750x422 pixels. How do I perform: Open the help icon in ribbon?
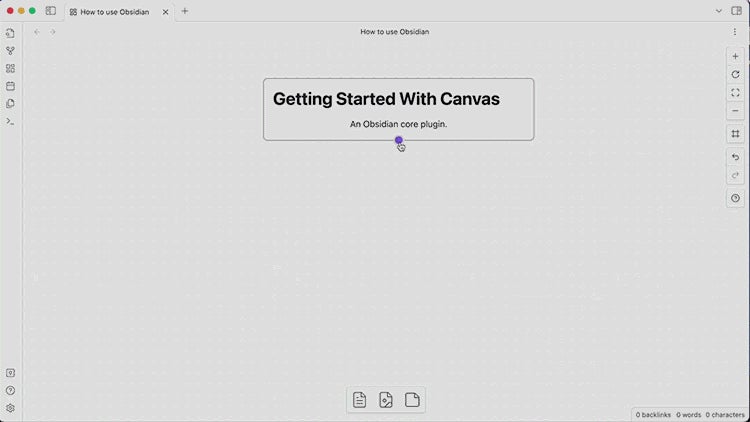[x=10, y=390]
